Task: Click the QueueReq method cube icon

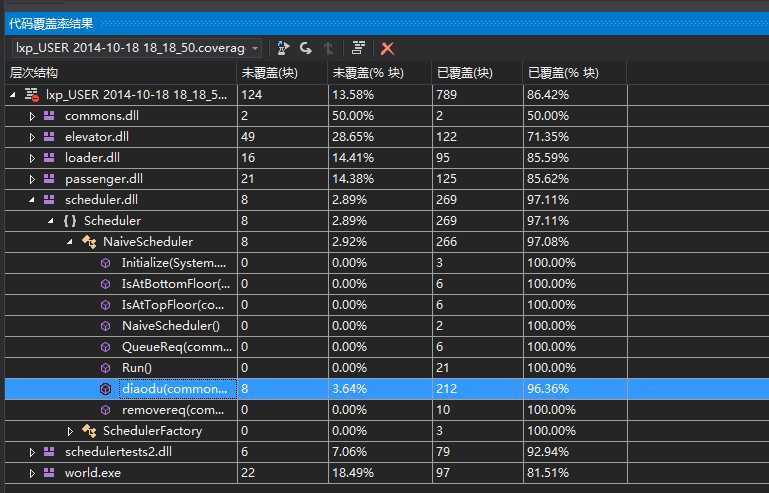Action: coord(105,347)
